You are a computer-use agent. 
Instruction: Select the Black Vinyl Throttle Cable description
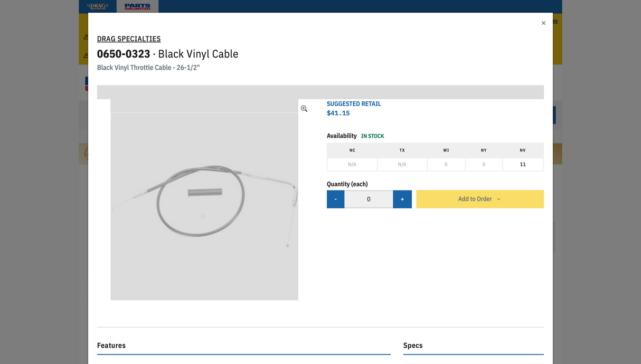(x=148, y=68)
